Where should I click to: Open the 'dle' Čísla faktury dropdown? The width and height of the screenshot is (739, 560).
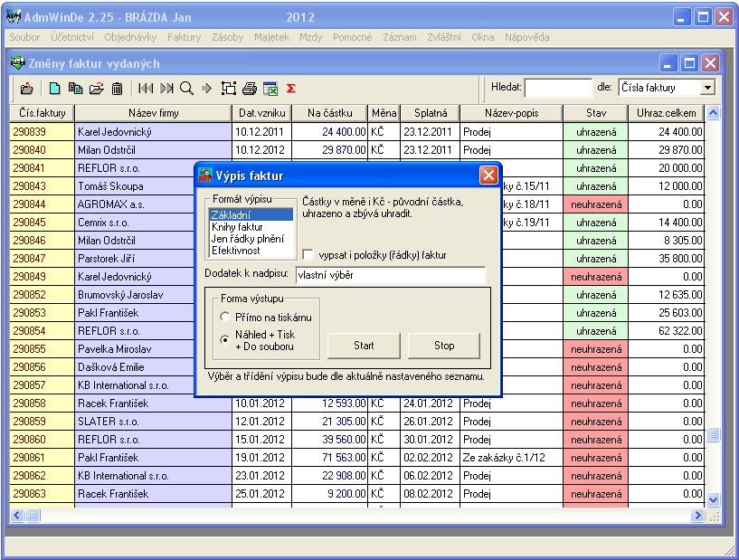[707, 88]
